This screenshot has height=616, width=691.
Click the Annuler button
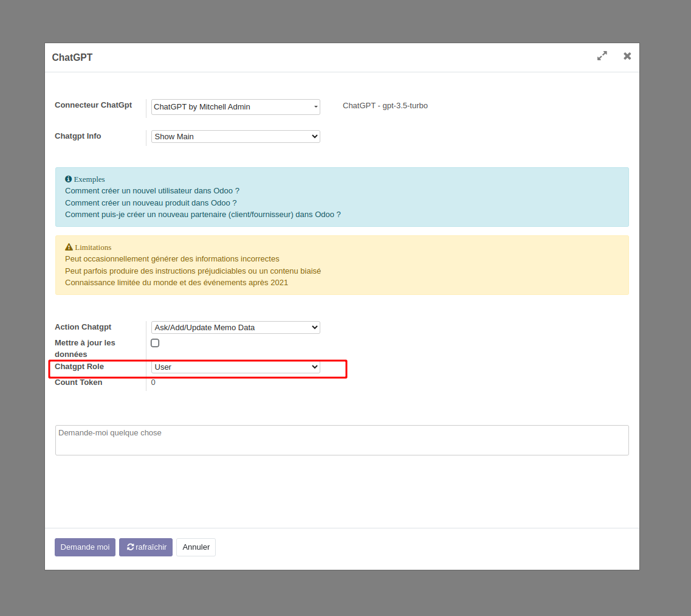pyautogui.click(x=196, y=547)
